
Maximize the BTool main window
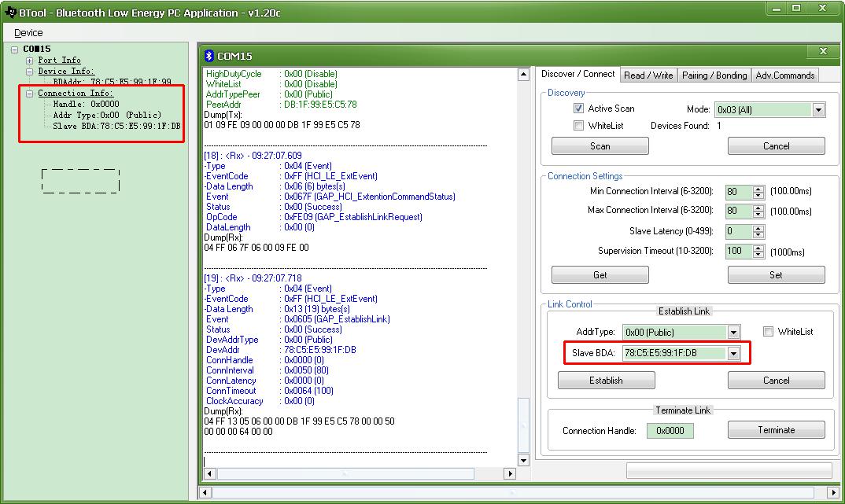tap(796, 8)
